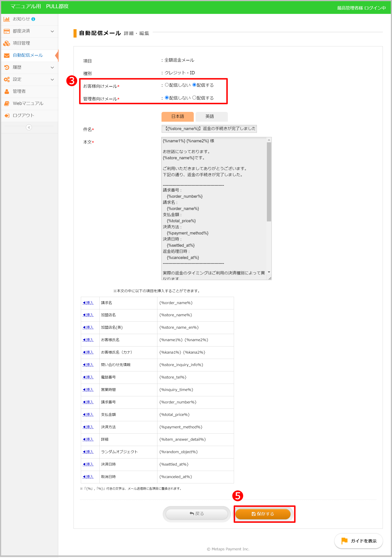Expand the 履歴 submenu chevron
The width and height of the screenshot is (392, 558).
pos(52,67)
